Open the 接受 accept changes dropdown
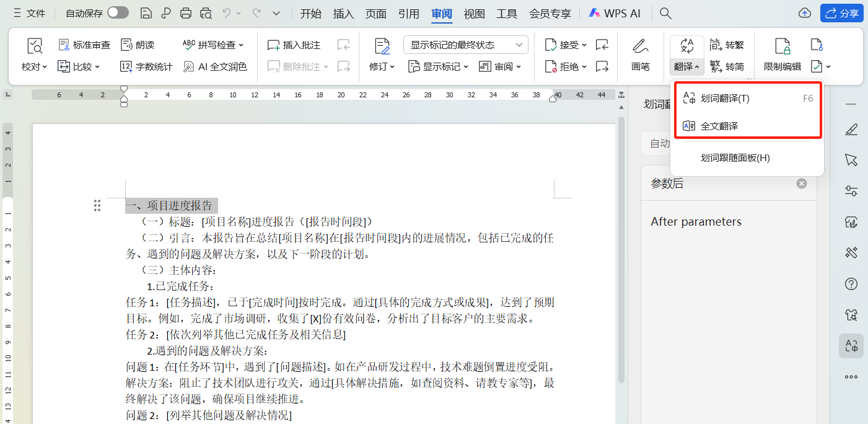Image resolution: width=868 pixels, height=424 pixels. (x=584, y=45)
